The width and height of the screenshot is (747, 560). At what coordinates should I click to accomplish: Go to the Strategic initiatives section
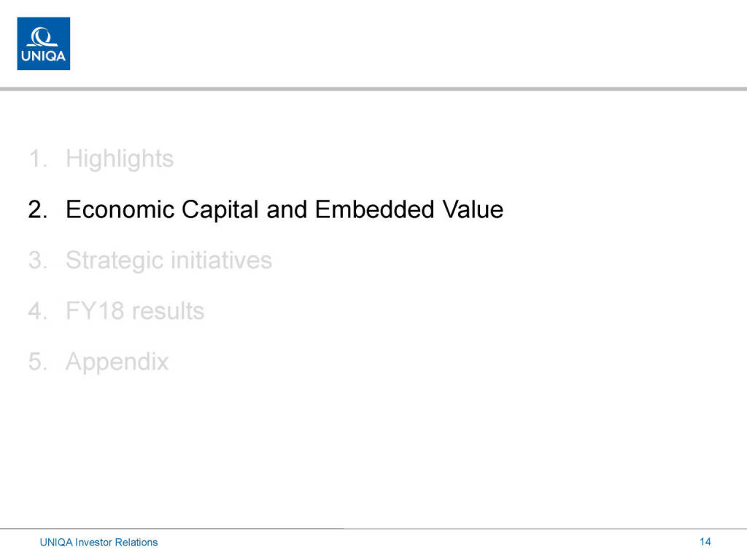(x=169, y=260)
